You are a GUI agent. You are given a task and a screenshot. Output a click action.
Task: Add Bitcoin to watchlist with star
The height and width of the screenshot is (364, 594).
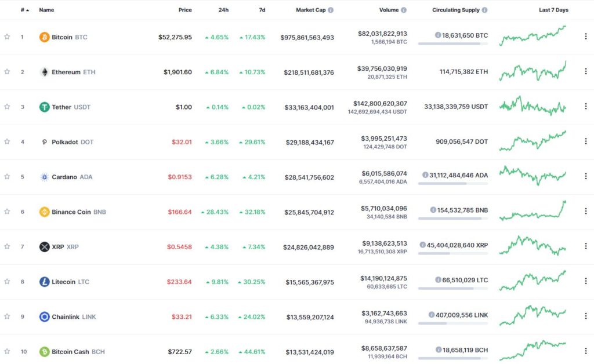click(x=7, y=37)
